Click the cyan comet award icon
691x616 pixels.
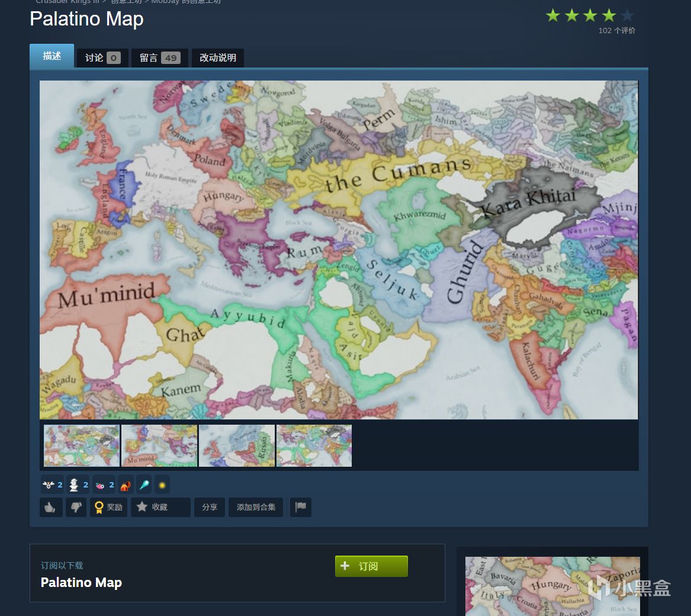[x=144, y=485]
